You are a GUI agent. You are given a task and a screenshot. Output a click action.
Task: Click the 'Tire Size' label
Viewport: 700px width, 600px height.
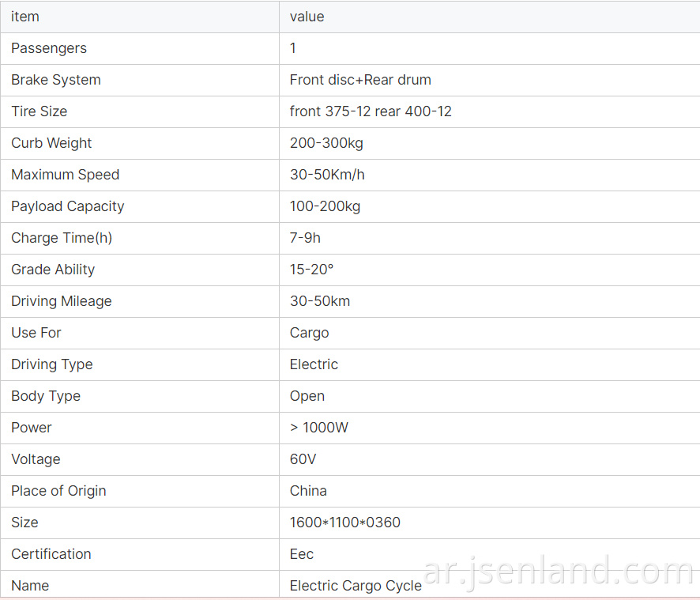click(x=39, y=111)
